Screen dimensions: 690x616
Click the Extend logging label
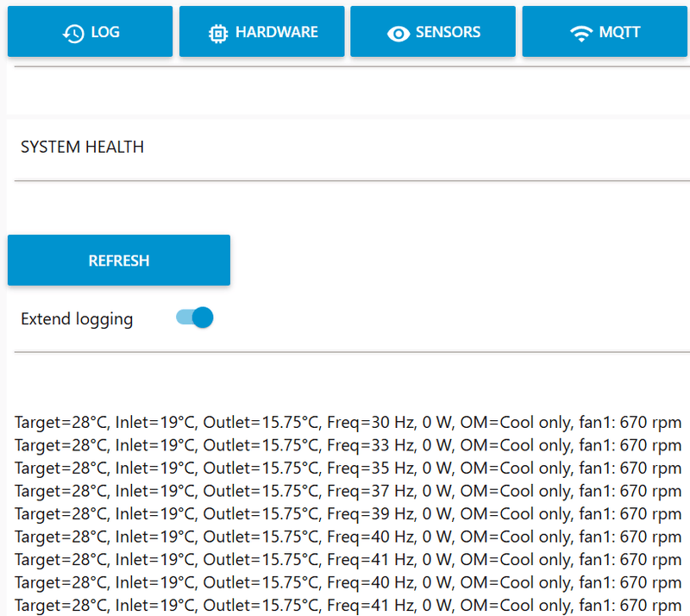point(77,319)
